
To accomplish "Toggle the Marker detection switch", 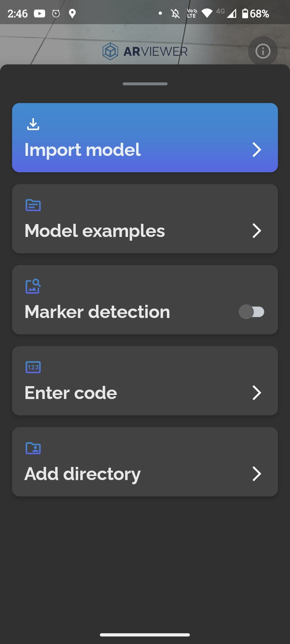I will [252, 312].
